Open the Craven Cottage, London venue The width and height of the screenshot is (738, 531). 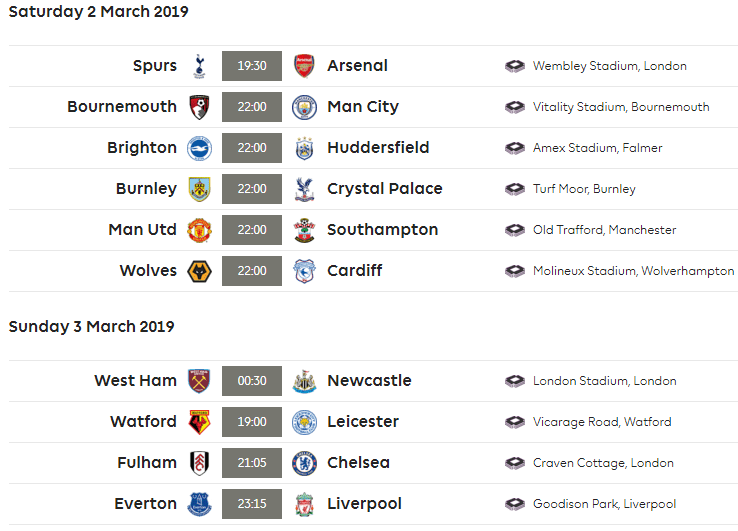pyautogui.click(x=603, y=463)
